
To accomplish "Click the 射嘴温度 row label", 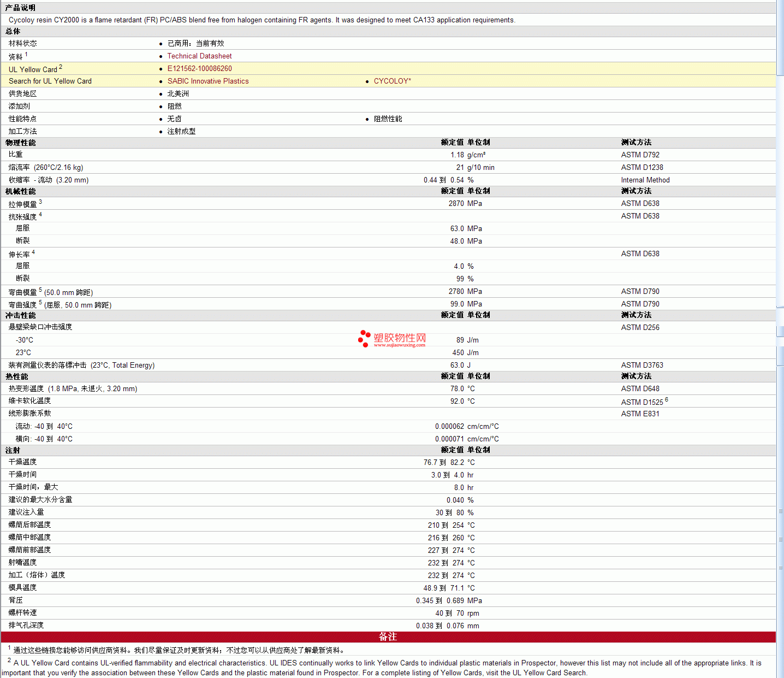I will click(22, 563).
